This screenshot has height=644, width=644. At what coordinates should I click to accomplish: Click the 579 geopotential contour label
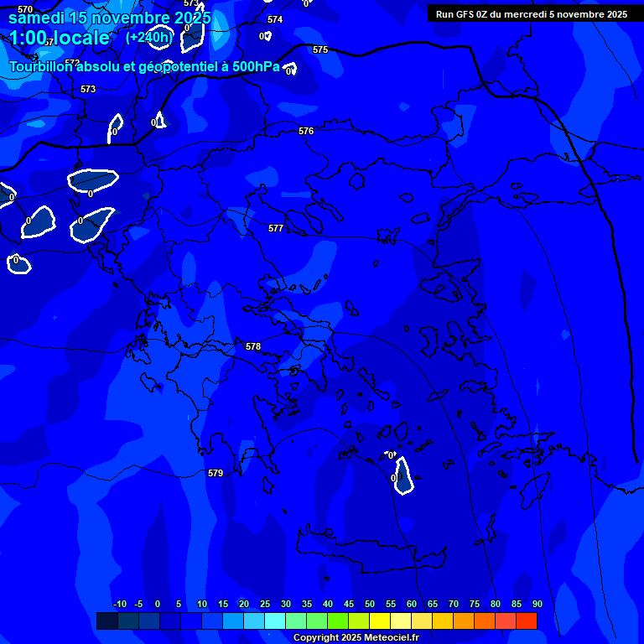coord(216,474)
